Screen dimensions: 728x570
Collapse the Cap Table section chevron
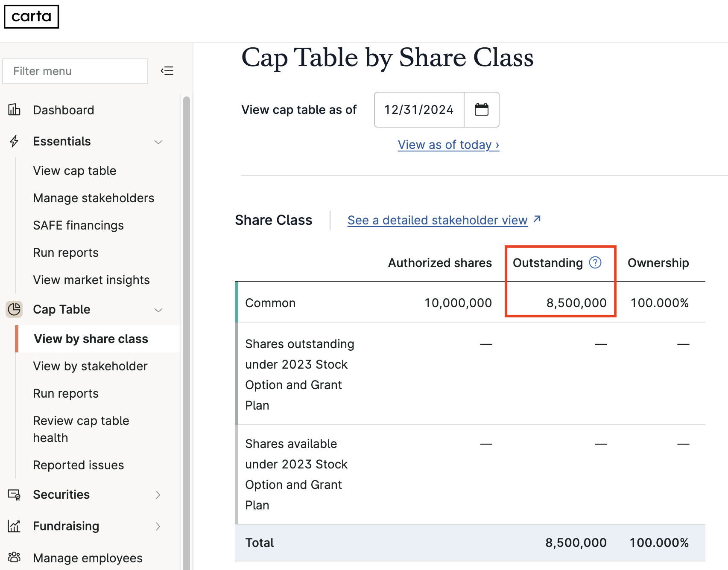(158, 310)
